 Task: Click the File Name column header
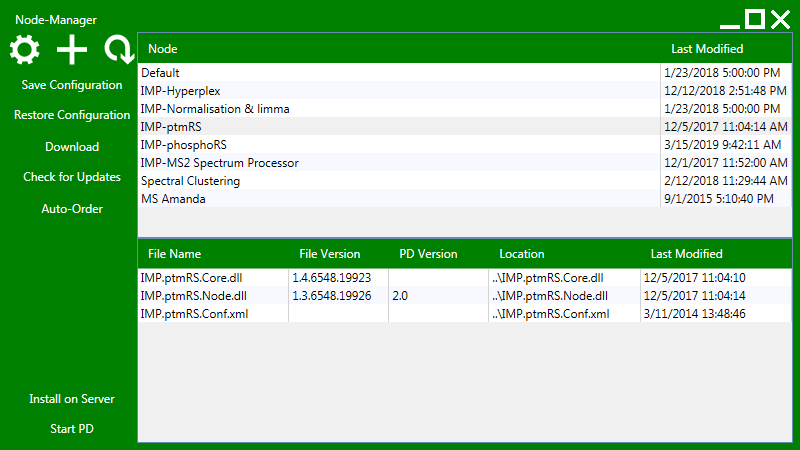[174, 254]
